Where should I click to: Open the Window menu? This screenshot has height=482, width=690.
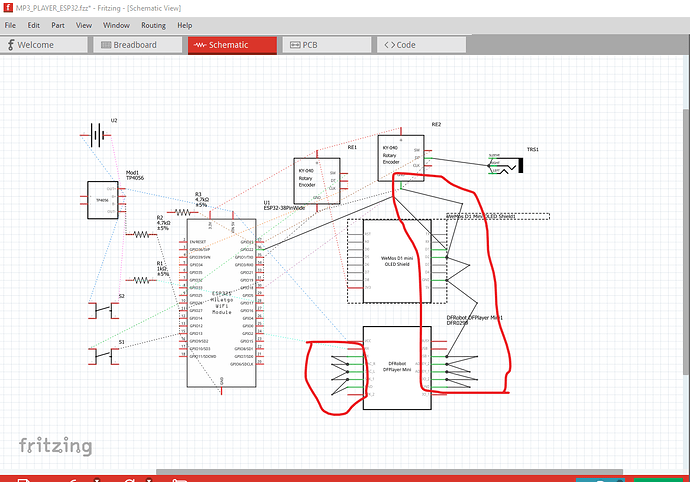tap(116, 24)
